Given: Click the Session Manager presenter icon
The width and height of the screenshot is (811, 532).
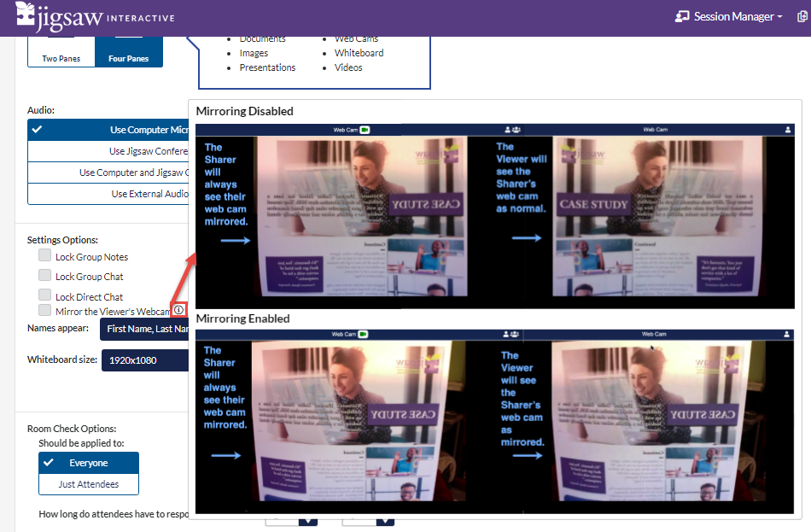Looking at the screenshot, I should 682,16.
